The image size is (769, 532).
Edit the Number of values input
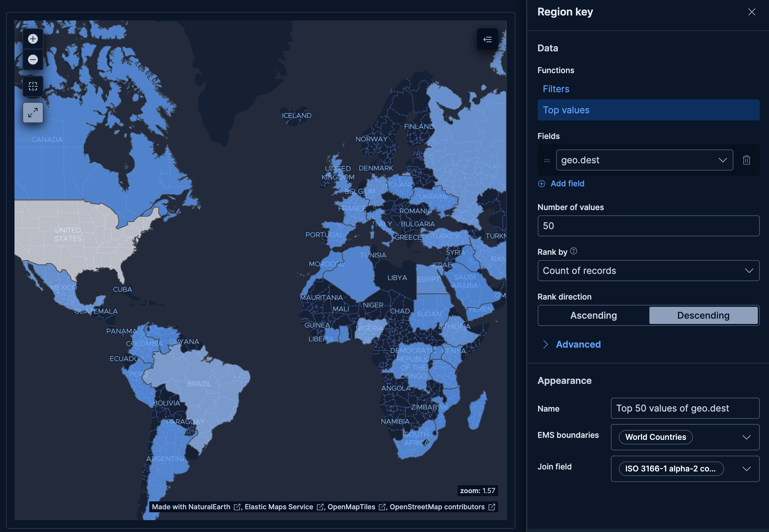(647, 226)
